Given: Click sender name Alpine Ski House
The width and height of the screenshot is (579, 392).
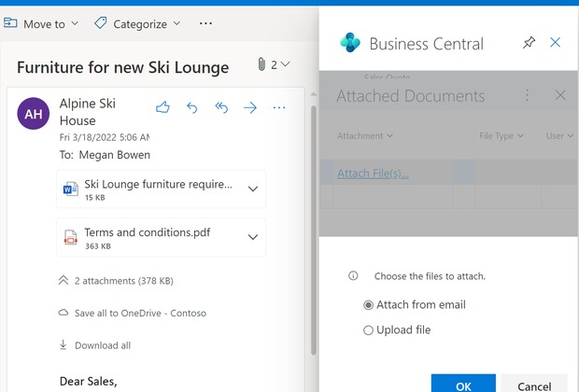Looking at the screenshot, I should [x=88, y=112].
